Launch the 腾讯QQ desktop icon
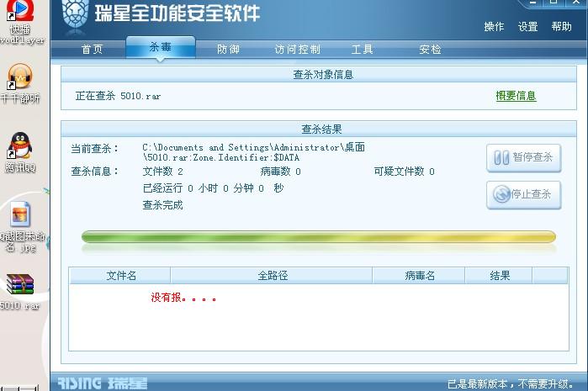Screen dimensions: 588x391 coord(20,152)
